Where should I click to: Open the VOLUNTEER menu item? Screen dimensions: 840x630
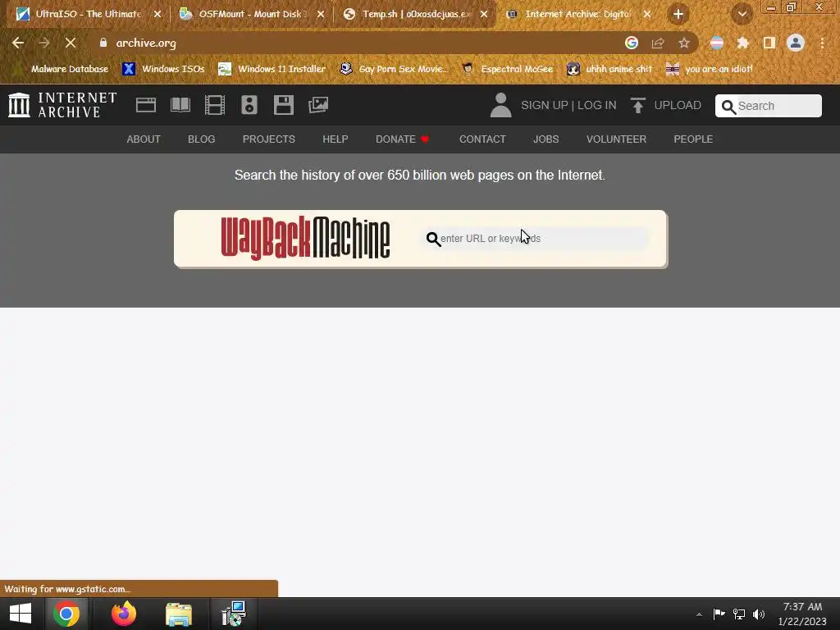coord(616,139)
